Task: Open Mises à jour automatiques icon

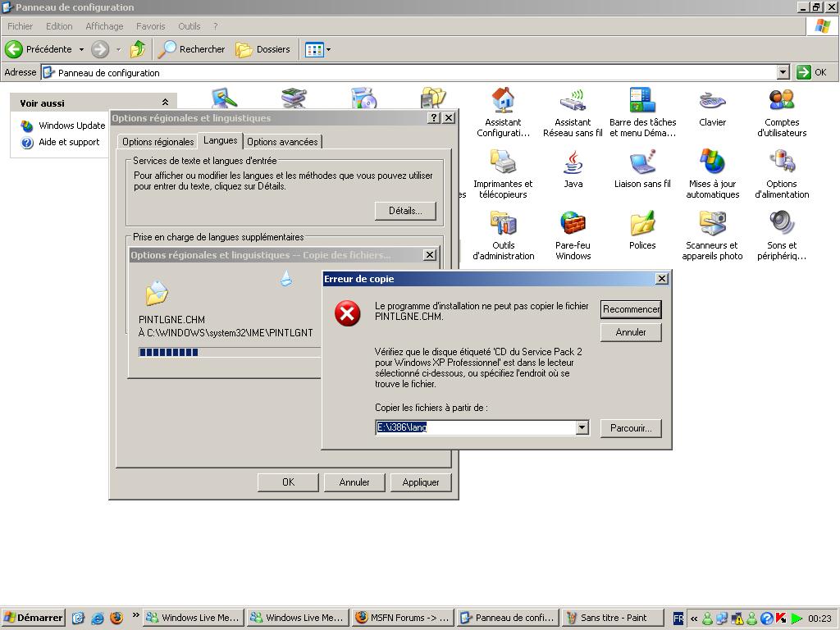Action: tap(713, 162)
